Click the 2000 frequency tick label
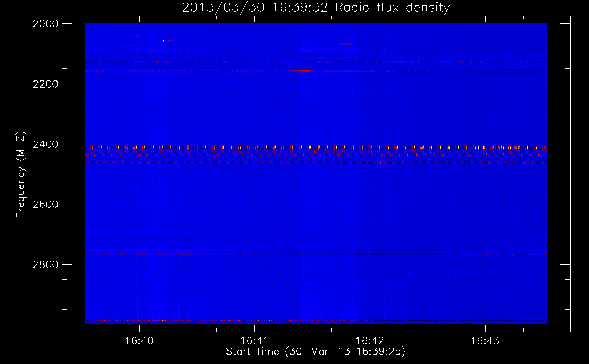 [46, 24]
